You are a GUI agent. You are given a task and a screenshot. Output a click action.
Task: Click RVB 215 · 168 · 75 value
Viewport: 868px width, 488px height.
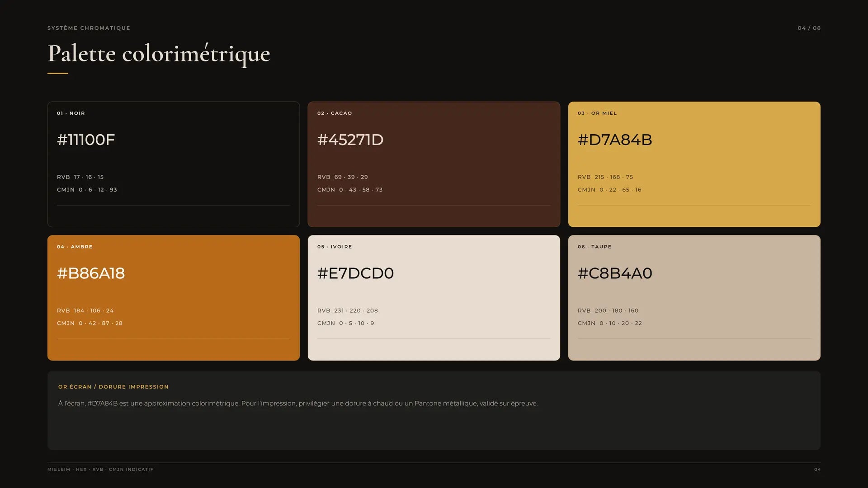(605, 177)
